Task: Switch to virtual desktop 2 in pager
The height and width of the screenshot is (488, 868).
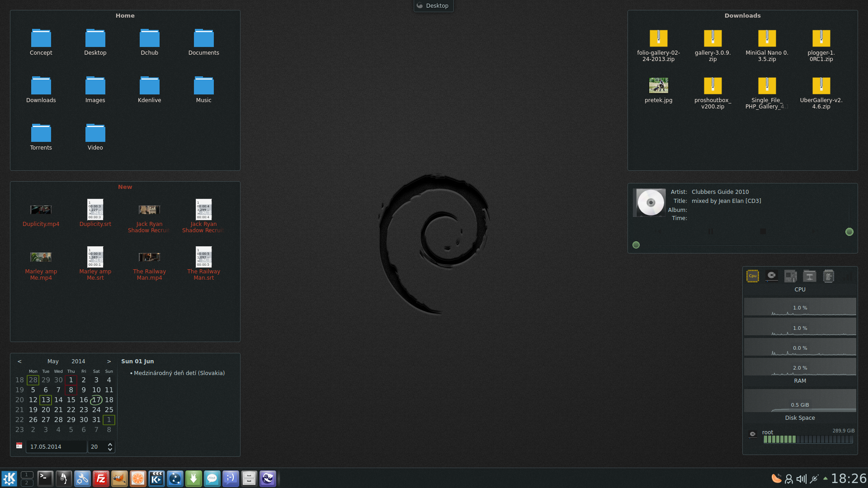Action: pos(27,483)
